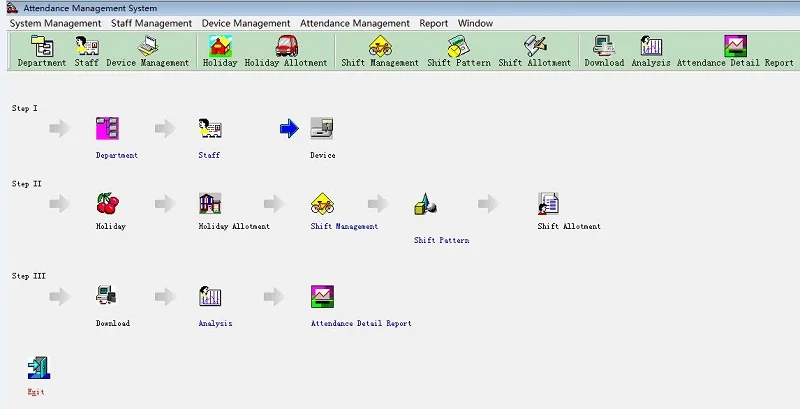Click the blue Shift Pattern link
Viewport: 800px width, 409px height.
441,240
